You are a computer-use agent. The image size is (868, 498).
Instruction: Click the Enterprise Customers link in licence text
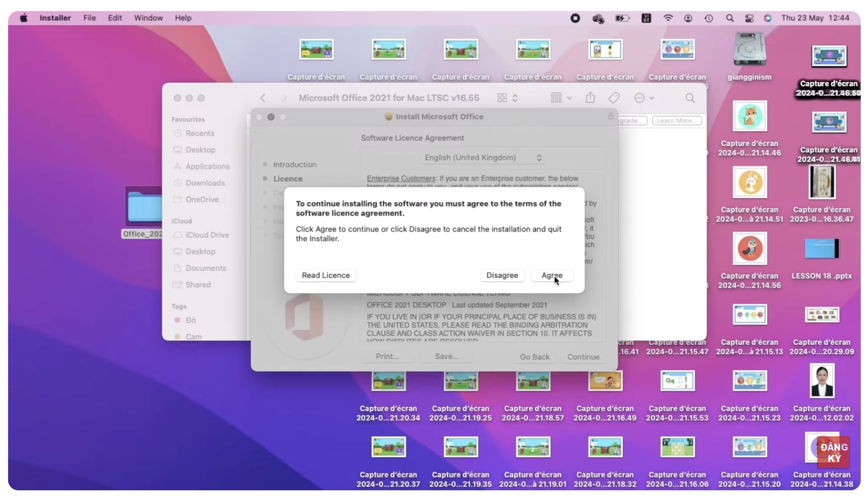point(401,178)
